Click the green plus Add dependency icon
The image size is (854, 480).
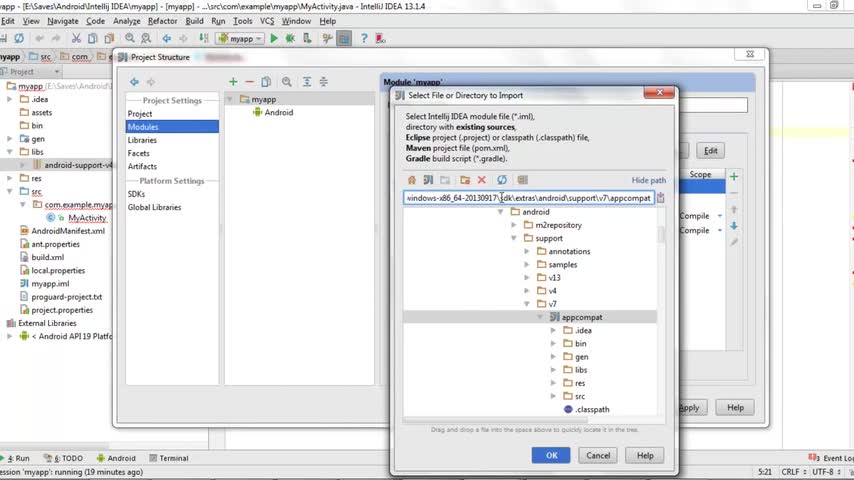click(x=734, y=177)
